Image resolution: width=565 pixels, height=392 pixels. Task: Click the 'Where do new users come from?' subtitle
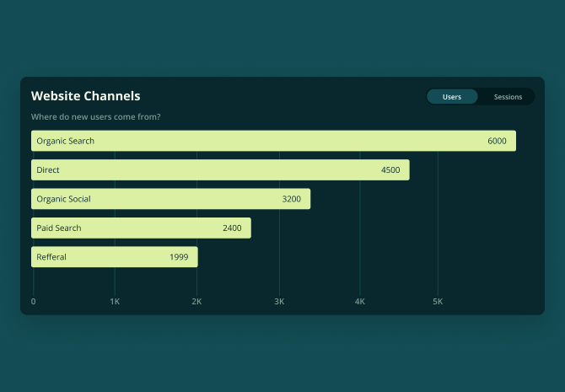[95, 116]
